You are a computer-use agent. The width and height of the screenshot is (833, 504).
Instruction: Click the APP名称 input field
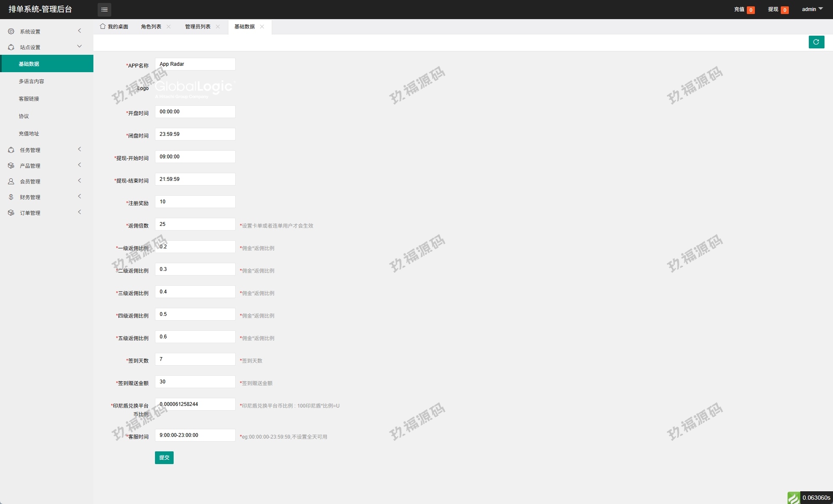click(x=195, y=64)
